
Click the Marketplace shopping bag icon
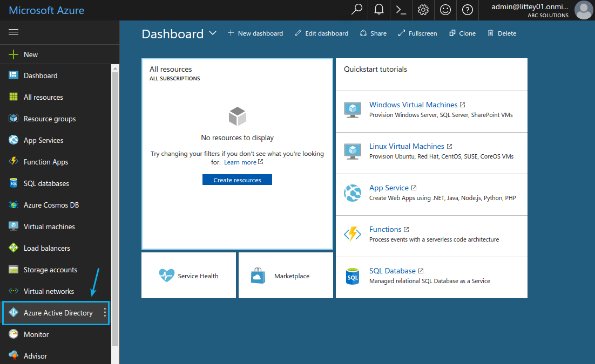click(258, 276)
